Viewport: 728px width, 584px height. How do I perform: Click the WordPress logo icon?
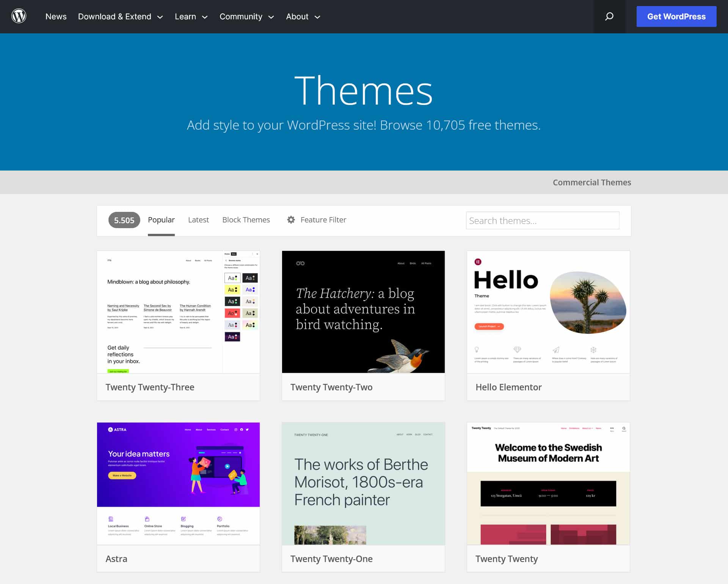pos(19,16)
